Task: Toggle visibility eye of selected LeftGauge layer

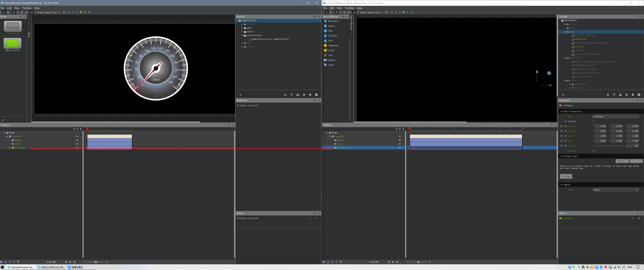Action: (400, 148)
